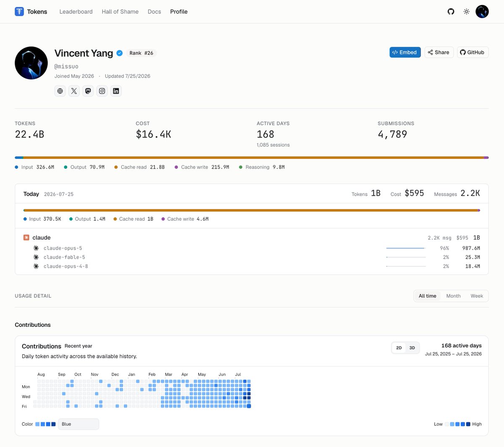
Task: Click the Low-High legend color swatches
Action: point(457,424)
